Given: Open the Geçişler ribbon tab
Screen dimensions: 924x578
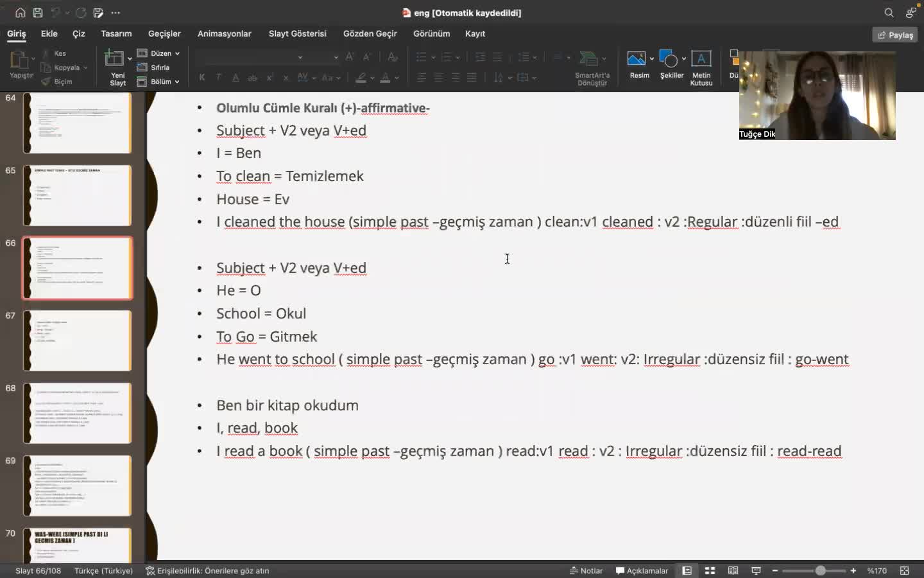Looking at the screenshot, I should pos(164,34).
